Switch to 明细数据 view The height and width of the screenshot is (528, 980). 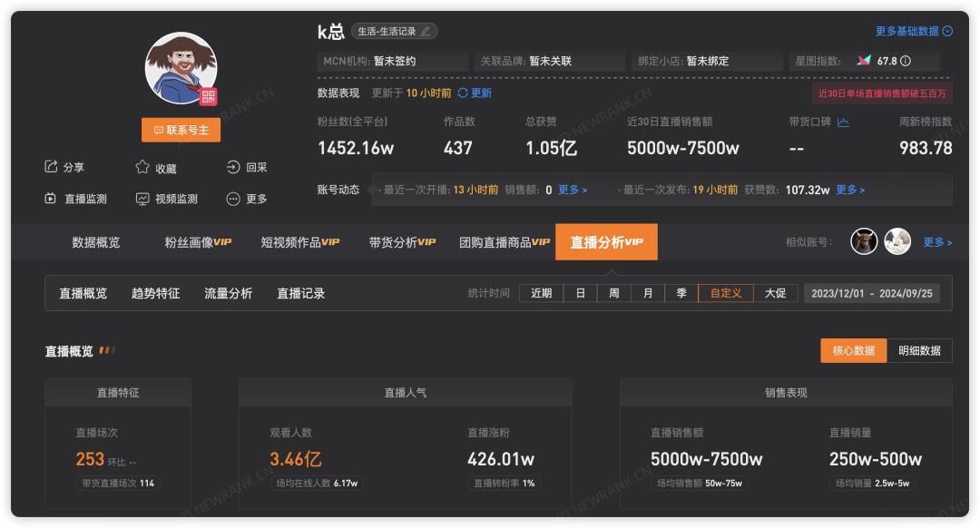919,350
